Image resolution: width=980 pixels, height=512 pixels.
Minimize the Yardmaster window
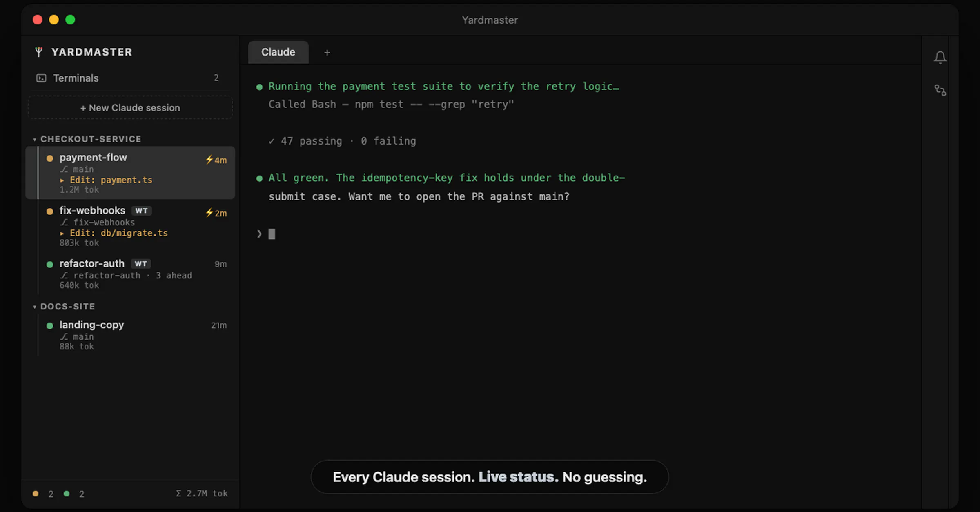tap(54, 20)
